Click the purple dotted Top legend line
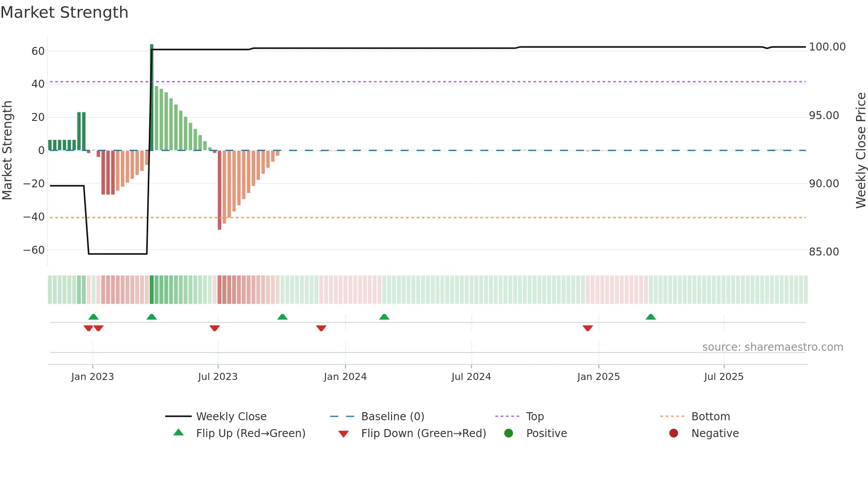The height and width of the screenshot is (488, 868). pyautogui.click(x=507, y=416)
